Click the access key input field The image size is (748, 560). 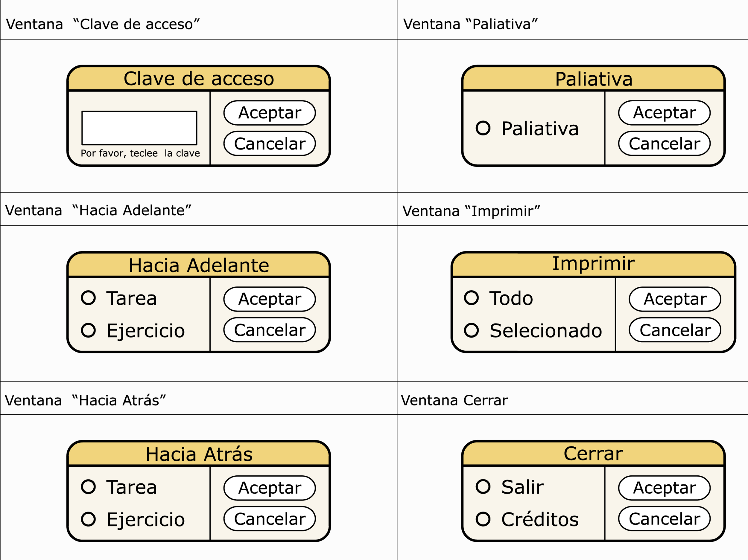point(139,128)
